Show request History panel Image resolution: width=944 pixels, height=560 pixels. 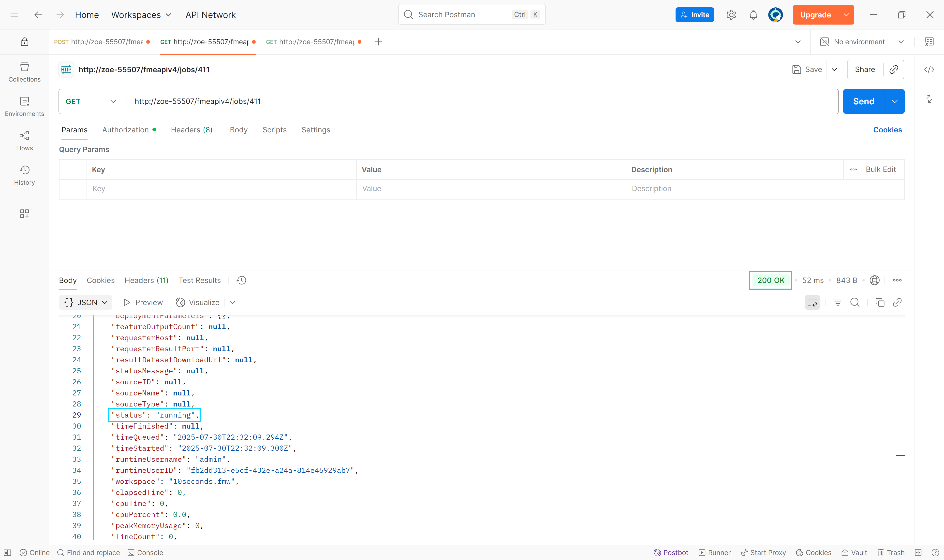(x=24, y=175)
